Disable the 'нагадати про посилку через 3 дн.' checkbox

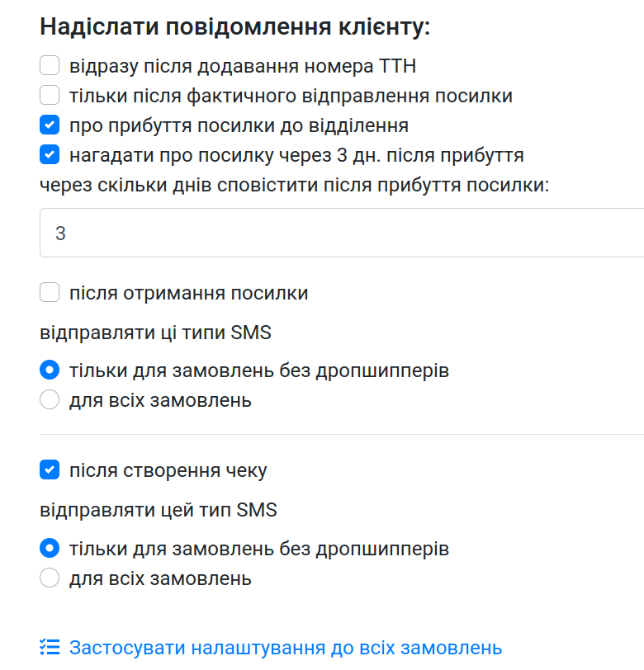click(x=50, y=155)
